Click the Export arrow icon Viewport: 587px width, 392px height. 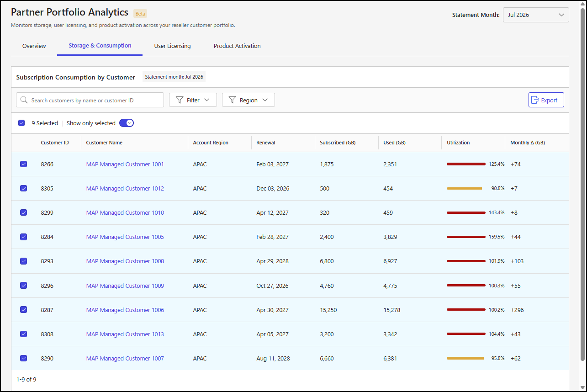pyautogui.click(x=535, y=100)
